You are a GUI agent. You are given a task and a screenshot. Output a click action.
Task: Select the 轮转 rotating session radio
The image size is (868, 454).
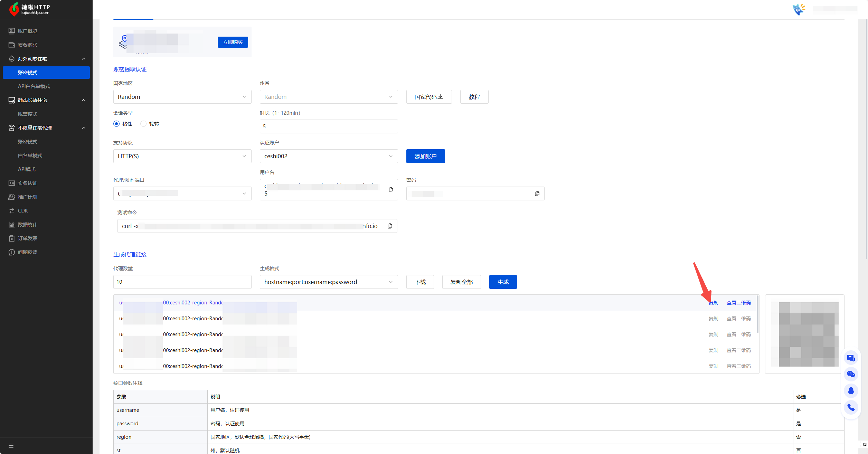tap(143, 124)
